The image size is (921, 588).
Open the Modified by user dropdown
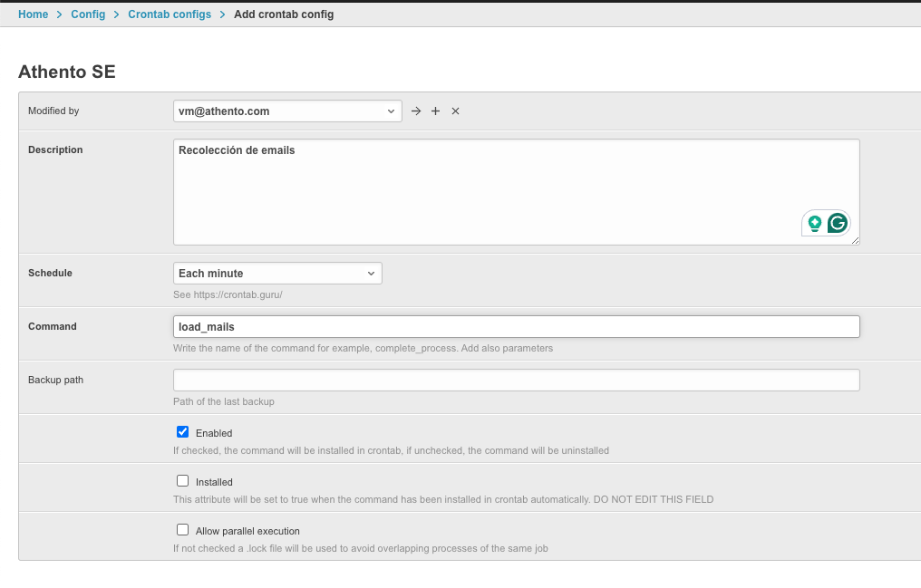tap(287, 111)
